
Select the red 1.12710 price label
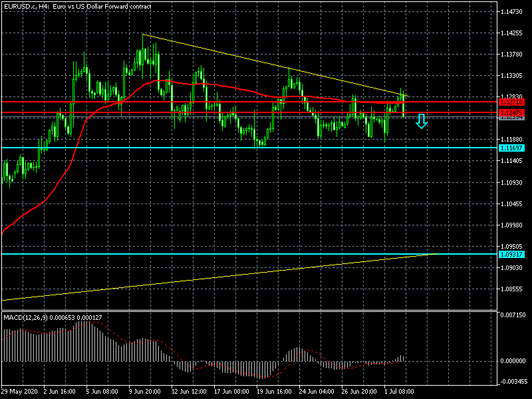tap(512, 102)
